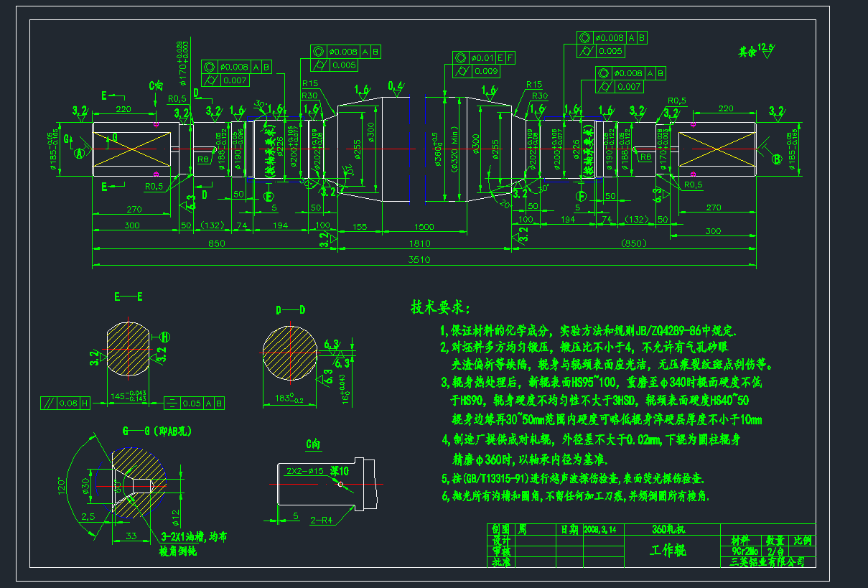This screenshot has width=868, height=588.
Task: Select the 其余 12.5 surface roughness note
Action: 756,51
